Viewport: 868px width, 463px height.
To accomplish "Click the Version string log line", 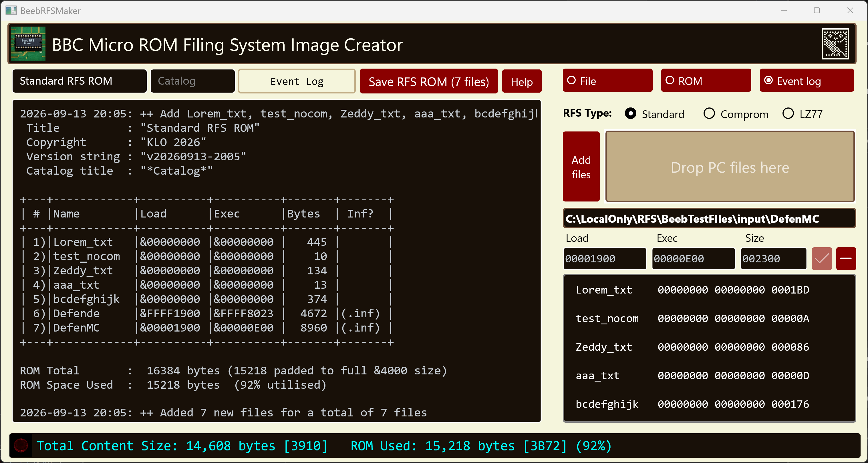I will [136, 157].
